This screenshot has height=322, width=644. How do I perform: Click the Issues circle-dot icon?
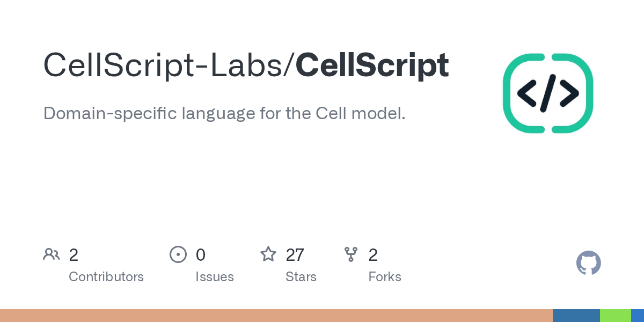coord(178,254)
